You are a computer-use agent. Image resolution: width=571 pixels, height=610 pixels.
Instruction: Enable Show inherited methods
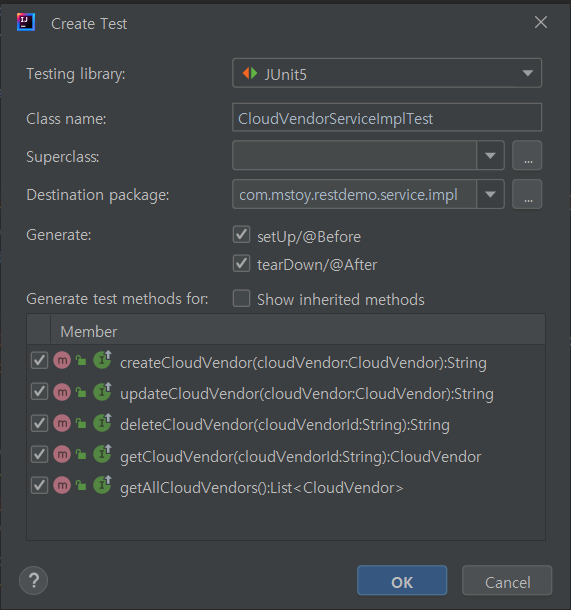[x=241, y=298]
